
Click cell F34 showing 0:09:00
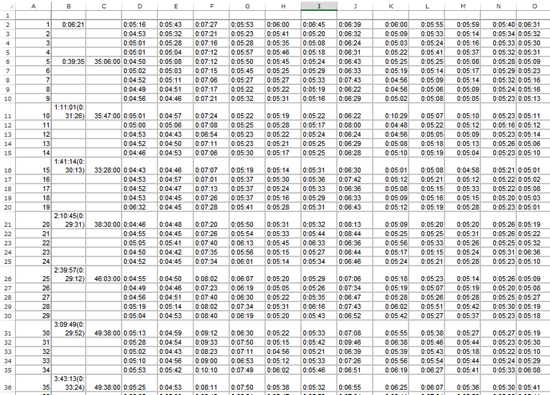coord(212,361)
